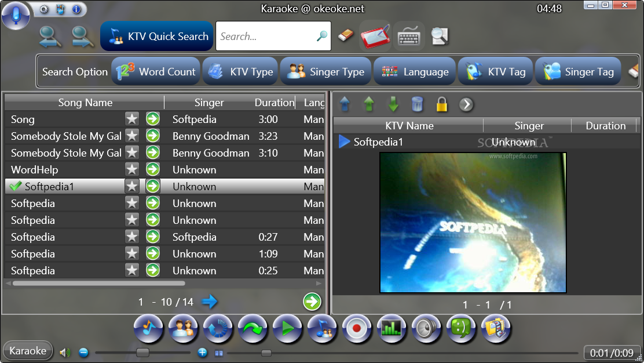Open the on-screen keyboard icon
The height and width of the screenshot is (363, 644).
click(x=409, y=37)
